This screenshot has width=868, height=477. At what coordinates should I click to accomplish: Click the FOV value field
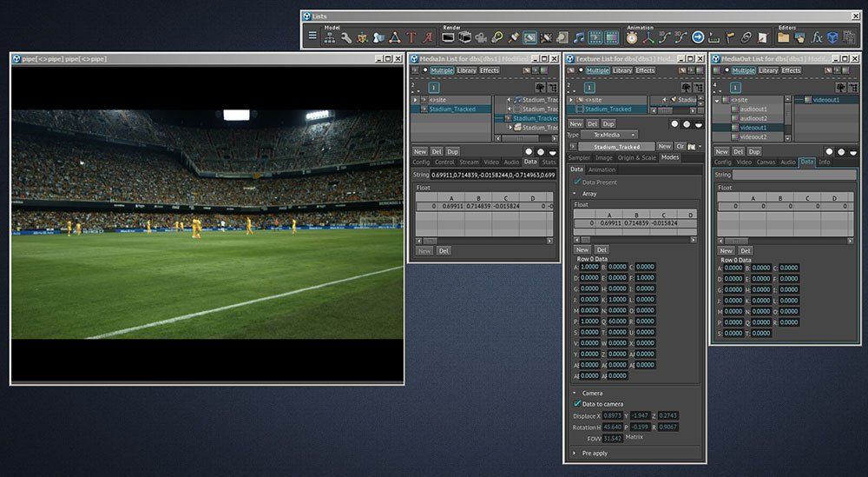(x=612, y=438)
